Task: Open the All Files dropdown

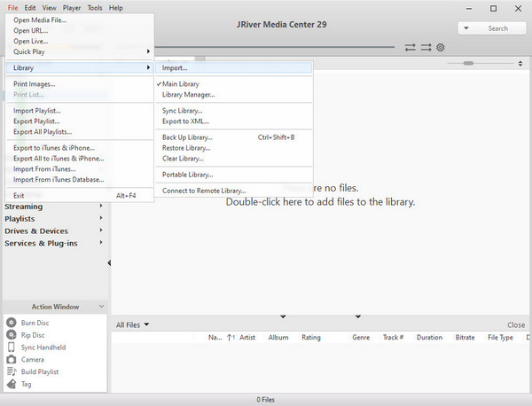Action: [x=132, y=324]
